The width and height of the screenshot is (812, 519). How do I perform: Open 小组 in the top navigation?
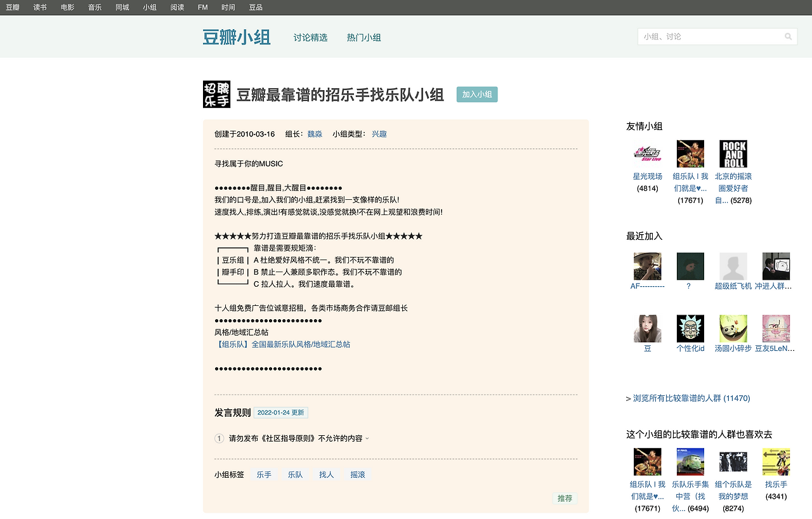pyautogui.click(x=150, y=8)
